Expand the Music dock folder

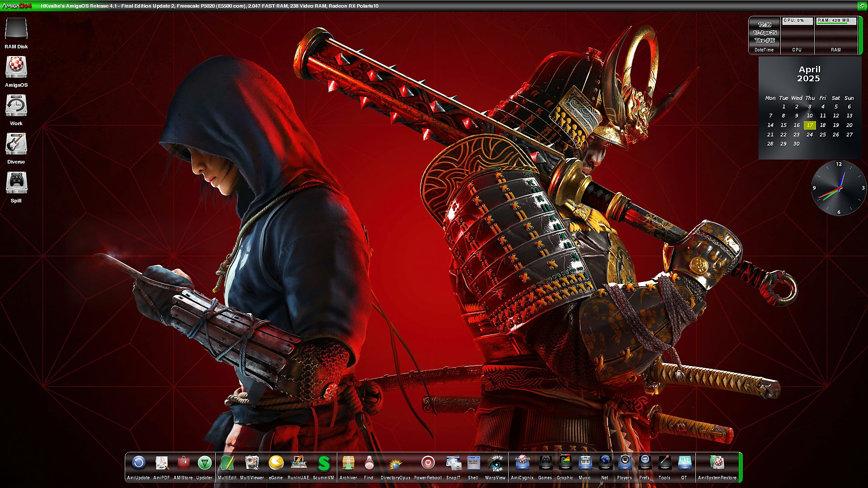[585, 464]
